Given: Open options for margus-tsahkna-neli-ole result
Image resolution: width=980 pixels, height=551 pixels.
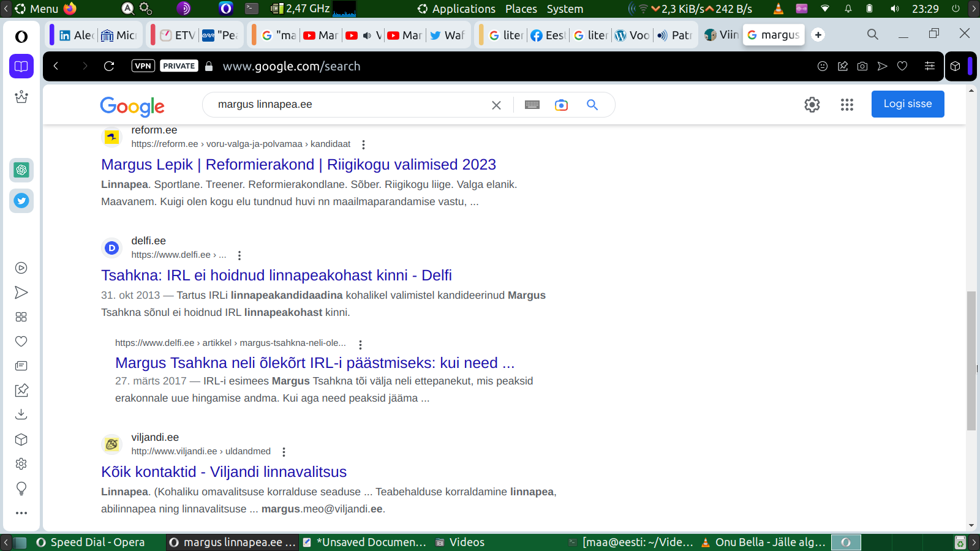Looking at the screenshot, I should pos(360,345).
